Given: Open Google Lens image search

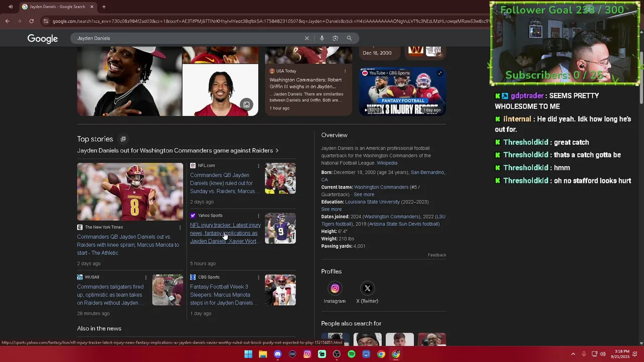Looking at the screenshot, I should coord(336,38).
